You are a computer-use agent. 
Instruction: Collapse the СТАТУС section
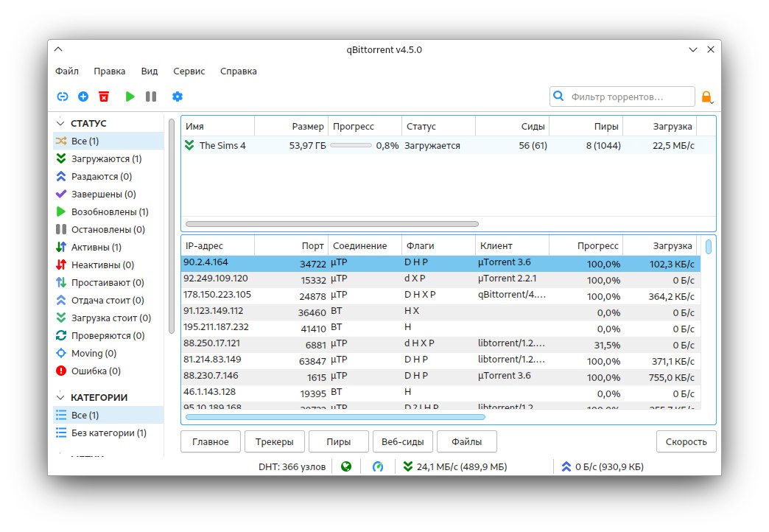pos(60,124)
